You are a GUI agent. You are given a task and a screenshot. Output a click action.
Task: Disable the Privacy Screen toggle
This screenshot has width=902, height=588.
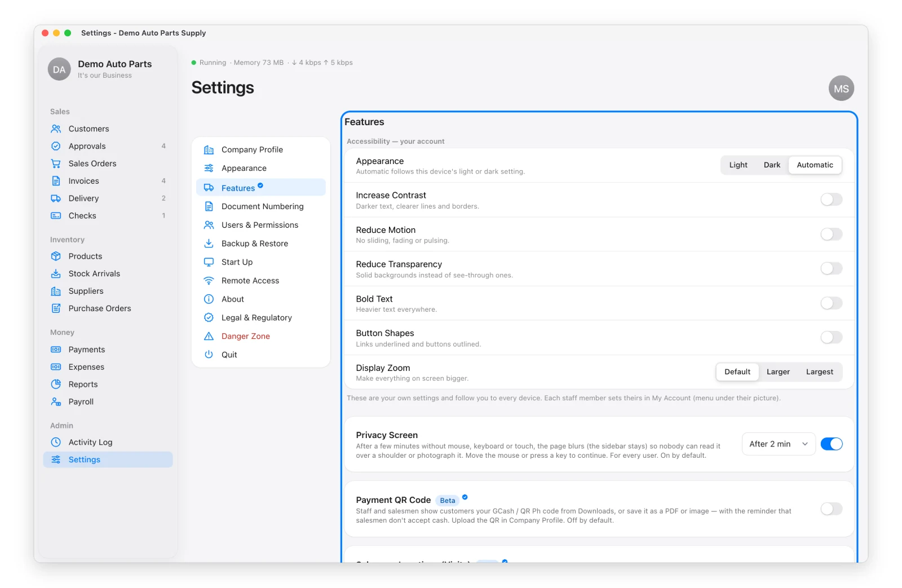click(832, 444)
